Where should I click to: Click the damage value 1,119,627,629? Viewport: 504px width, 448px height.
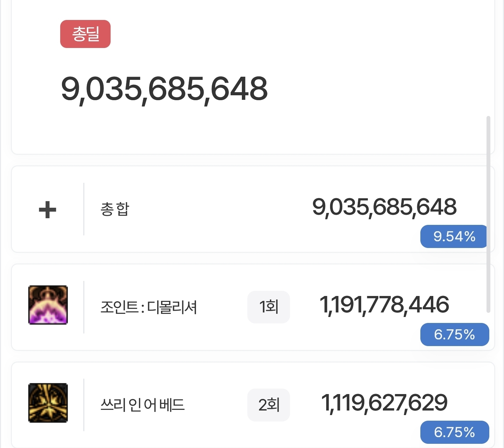pyautogui.click(x=384, y=403)
